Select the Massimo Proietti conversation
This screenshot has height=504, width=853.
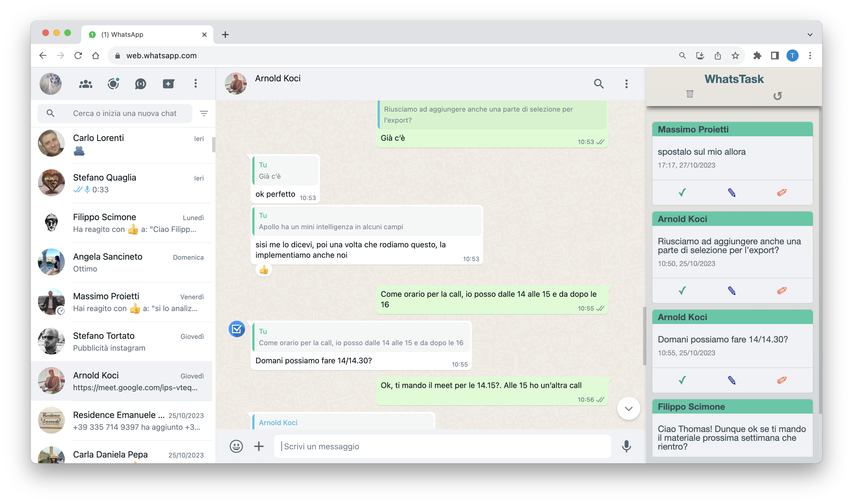[121, 302]
